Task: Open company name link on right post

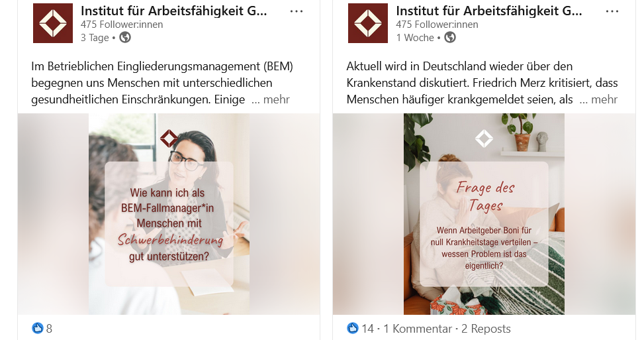Action: [x=488, y=11]
